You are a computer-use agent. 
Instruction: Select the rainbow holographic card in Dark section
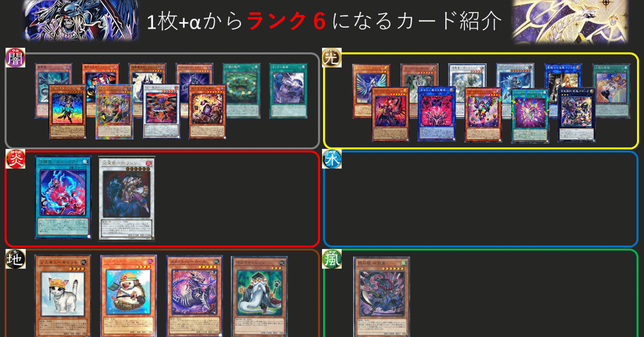[67, 111]
